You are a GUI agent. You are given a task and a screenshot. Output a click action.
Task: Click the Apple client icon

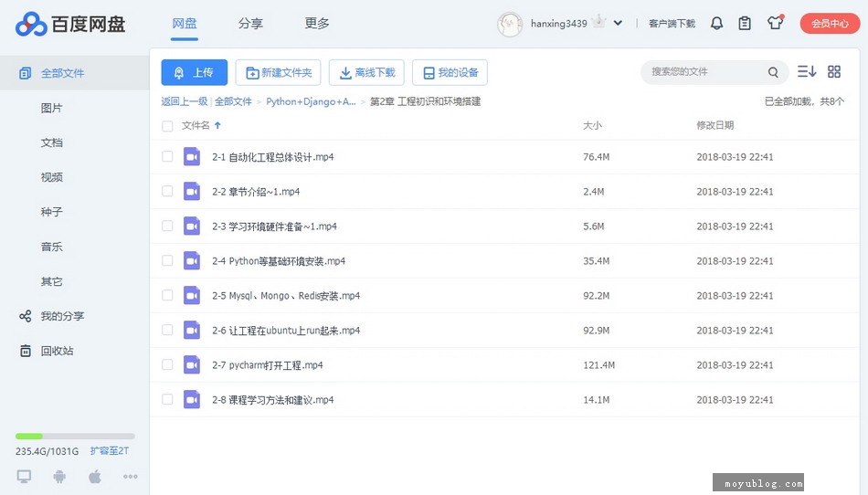(x=95, y=476)
